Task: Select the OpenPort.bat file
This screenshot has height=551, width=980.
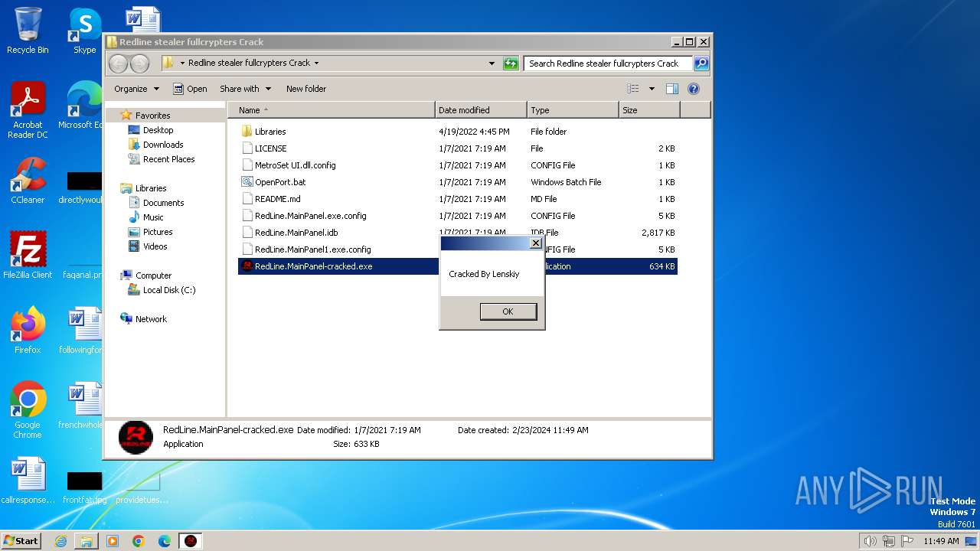Action: click(458, 182)
